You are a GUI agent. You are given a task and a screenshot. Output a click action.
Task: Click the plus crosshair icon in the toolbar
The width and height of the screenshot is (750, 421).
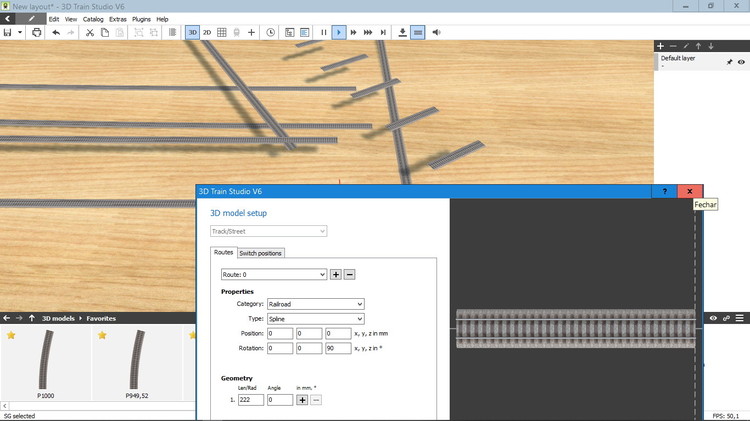click(x=251, y=33)
